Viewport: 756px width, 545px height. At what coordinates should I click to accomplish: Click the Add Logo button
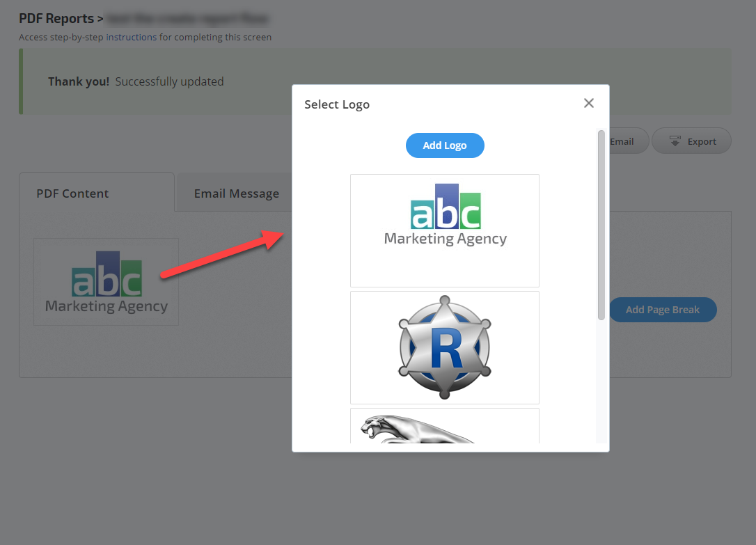(x=445, y=145)
